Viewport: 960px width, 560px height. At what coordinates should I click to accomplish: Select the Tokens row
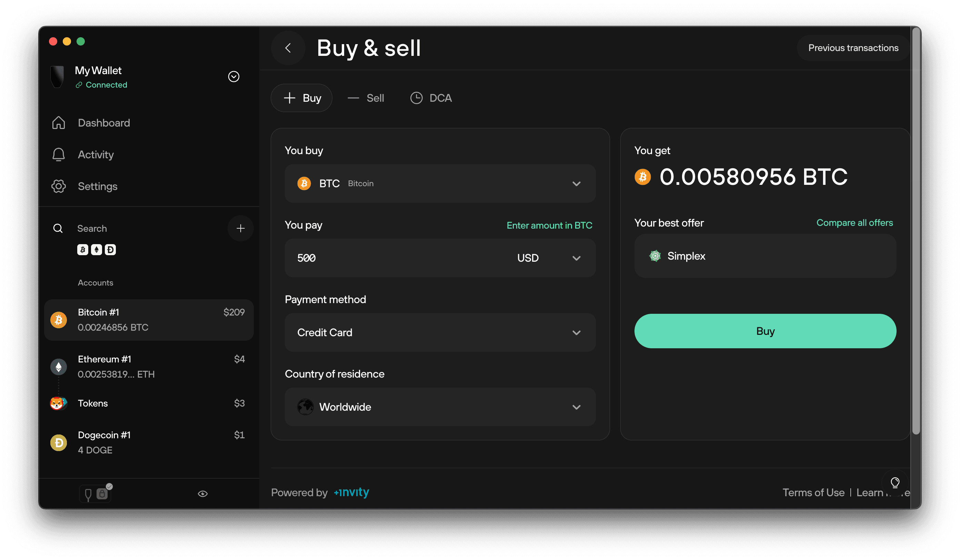[149, 403]
